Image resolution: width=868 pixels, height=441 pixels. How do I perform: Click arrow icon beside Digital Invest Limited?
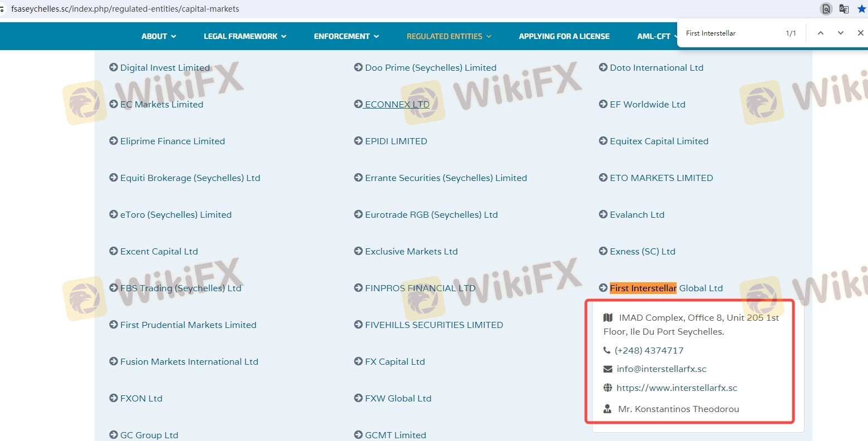click(x=114, y=67)
